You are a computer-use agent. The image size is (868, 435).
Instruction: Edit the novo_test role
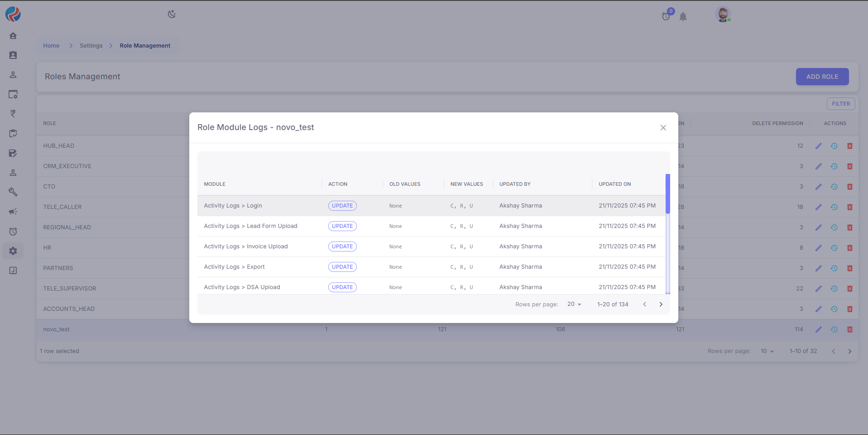pyautogui.click(x=818, y=329)
